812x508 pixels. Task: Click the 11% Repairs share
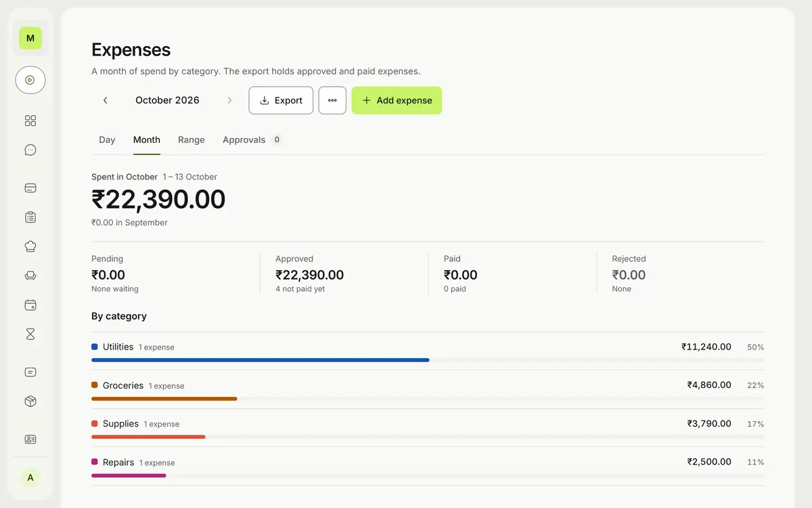pyautogui.click(x=755, y=463)
